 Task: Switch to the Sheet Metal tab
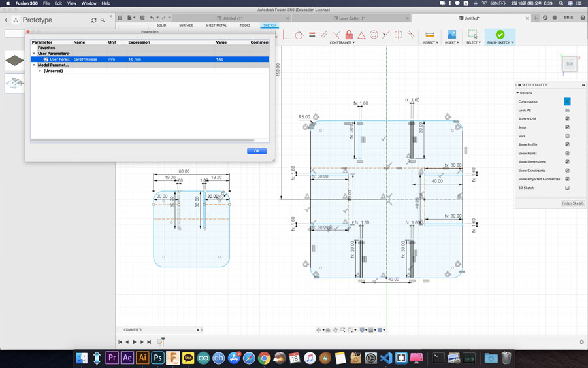pyautogui.click(x=216, y=25)
